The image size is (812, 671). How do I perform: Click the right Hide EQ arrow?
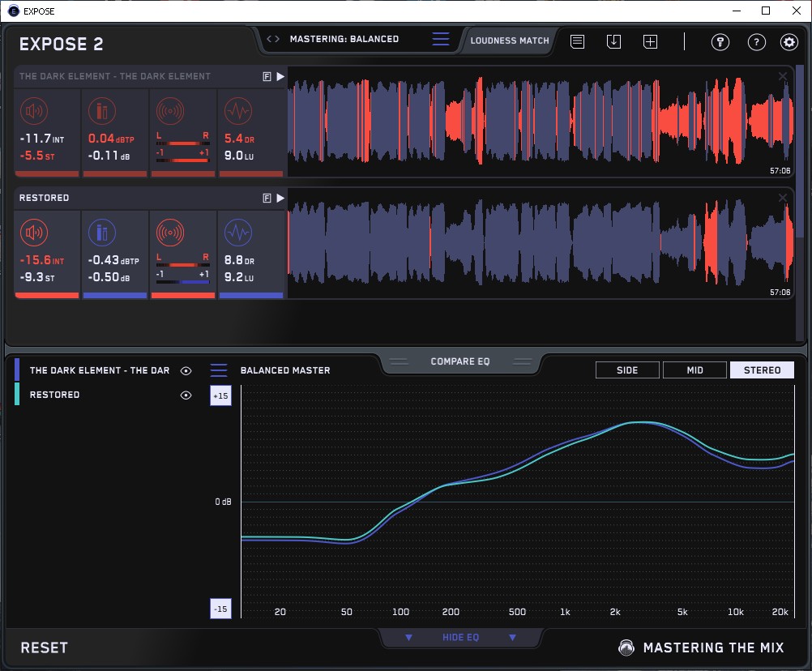click(x=512, y=637)
